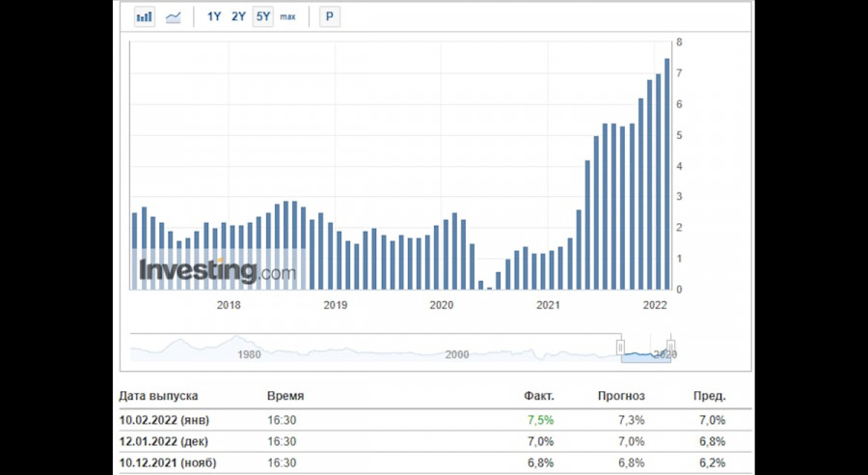Click the 2020 x-axis label
Viewport: 868px width, 475px height.
(441, 305)
